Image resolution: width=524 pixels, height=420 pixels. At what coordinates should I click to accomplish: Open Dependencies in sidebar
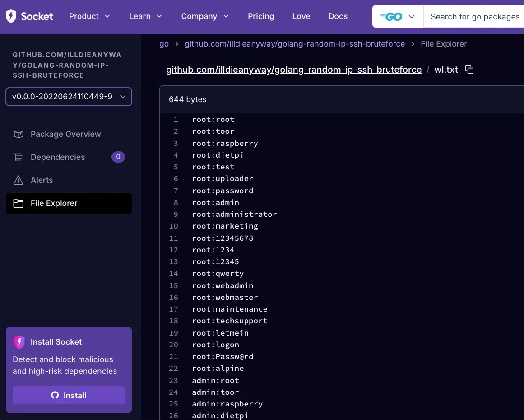click(x=69, y=157)
